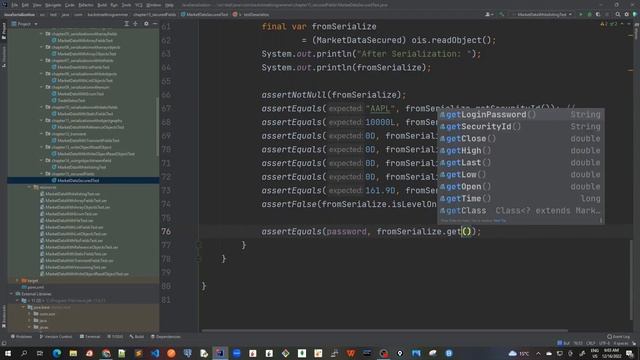The width and height of the screenshot is (640, 360).
Task: Open the Help menu
Action: pos(169,5)
